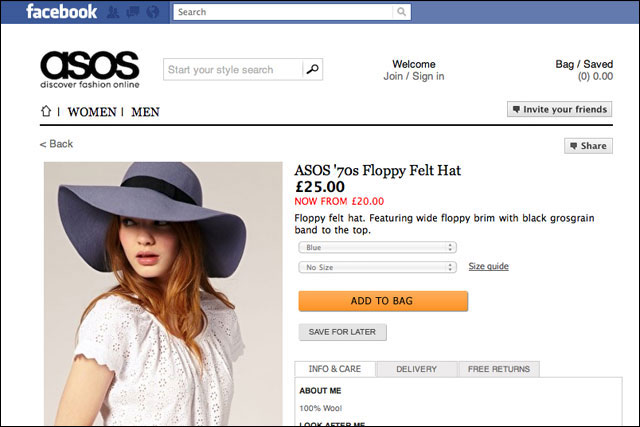Switch to the FREE RETURNS tab

click(x=499, y=369)
